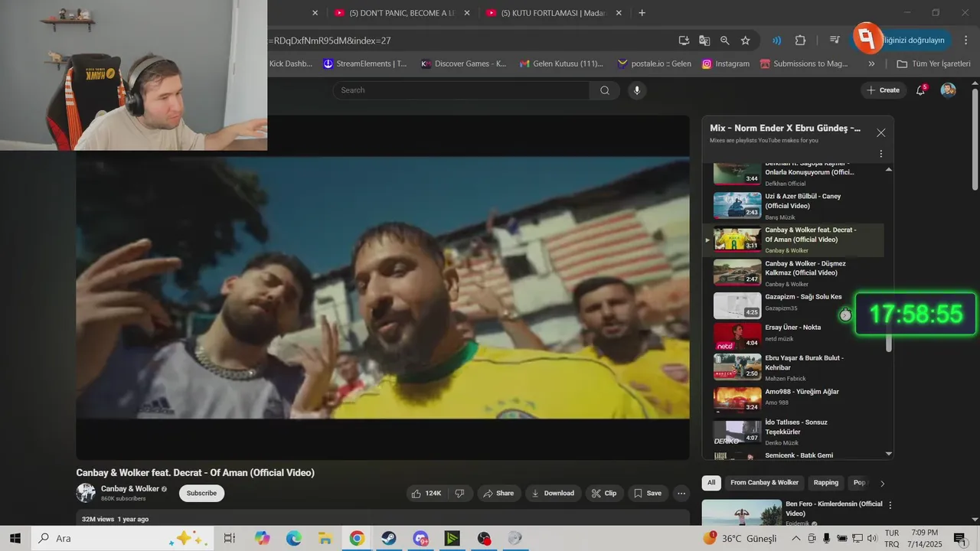Open Steam from taskbar

coord(389,539)
